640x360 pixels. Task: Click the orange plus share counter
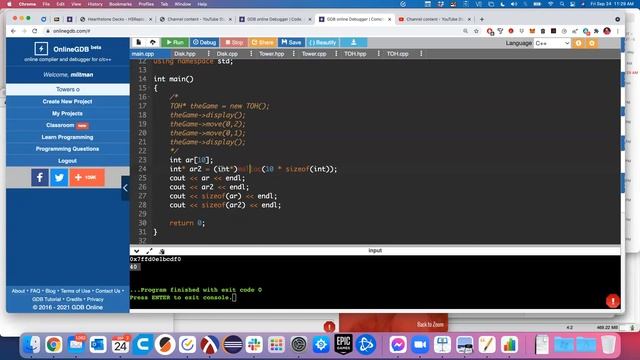[87, 178]
